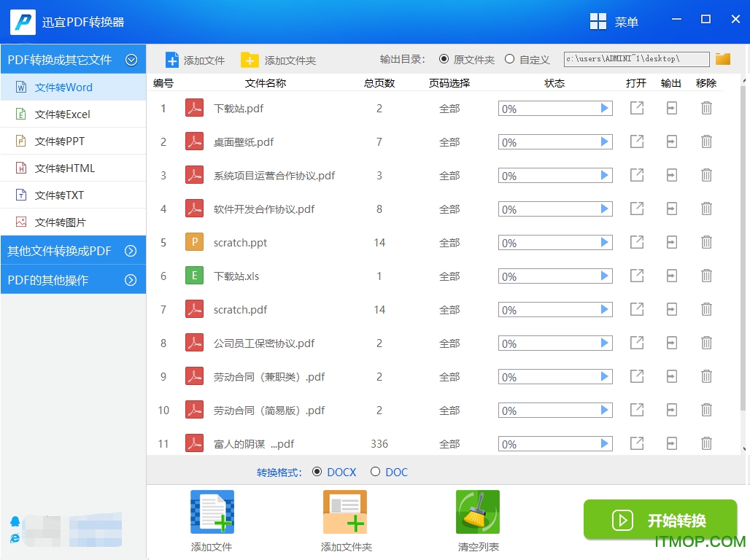Click the 开始转换 button
Image resolution: width=750 pixels, height=560 pixels.
point(660,520)
